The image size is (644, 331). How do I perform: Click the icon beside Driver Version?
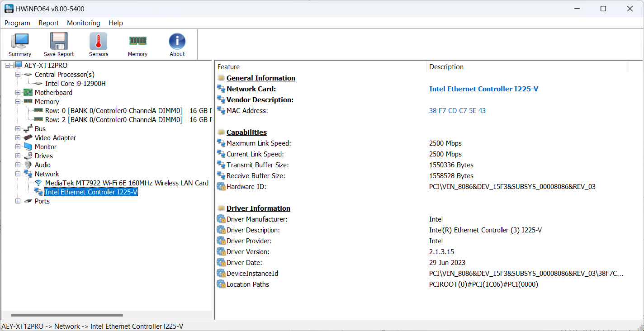click(x=221, y=251)
